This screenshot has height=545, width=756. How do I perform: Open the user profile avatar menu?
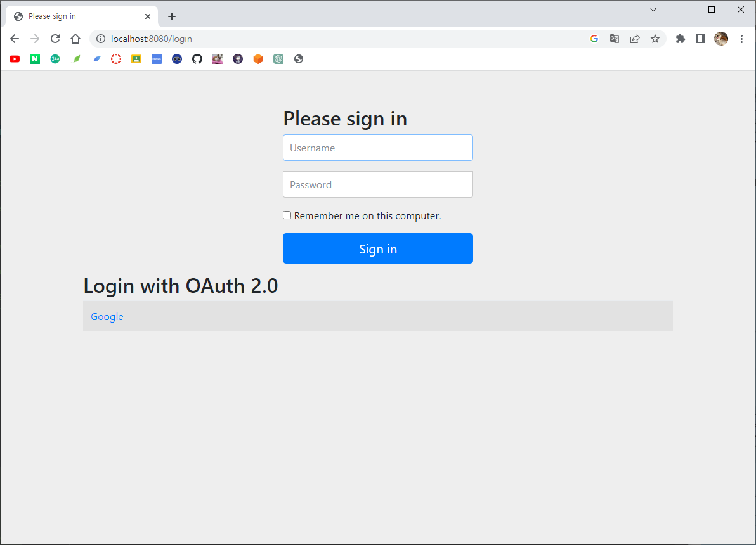tap(721, 39)
